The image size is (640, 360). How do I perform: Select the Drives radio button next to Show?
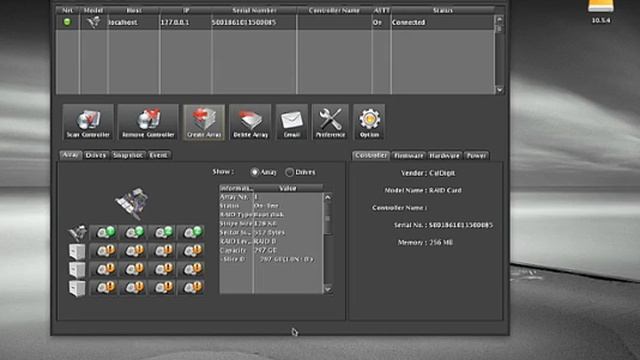click(x=289, y=172)
